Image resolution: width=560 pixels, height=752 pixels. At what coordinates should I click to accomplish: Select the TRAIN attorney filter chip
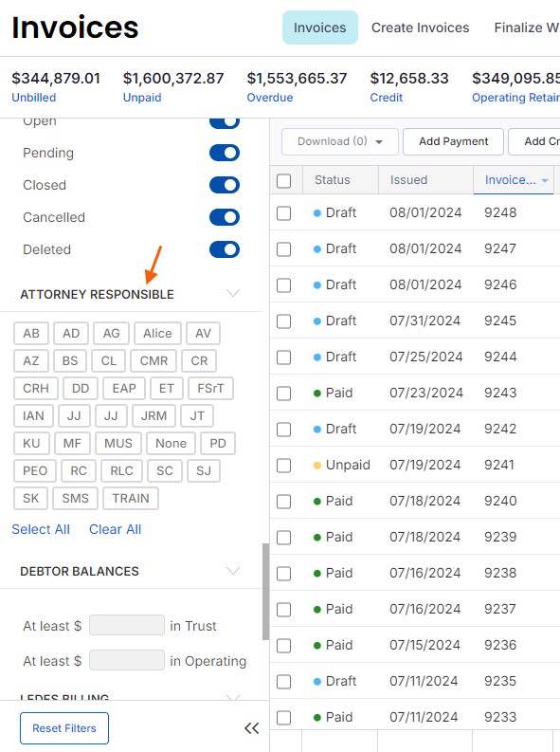click(131, 498)
